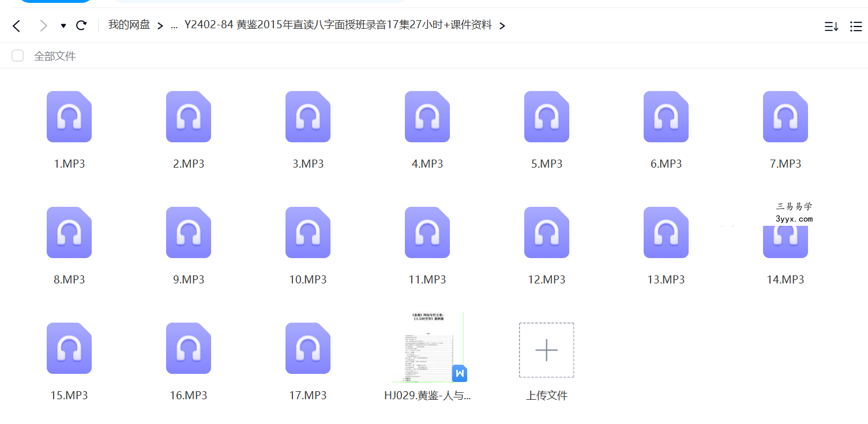Open 我的网盘 in the breadcrumb
This screenshot has width=868, height=424.
pos(129,25)
